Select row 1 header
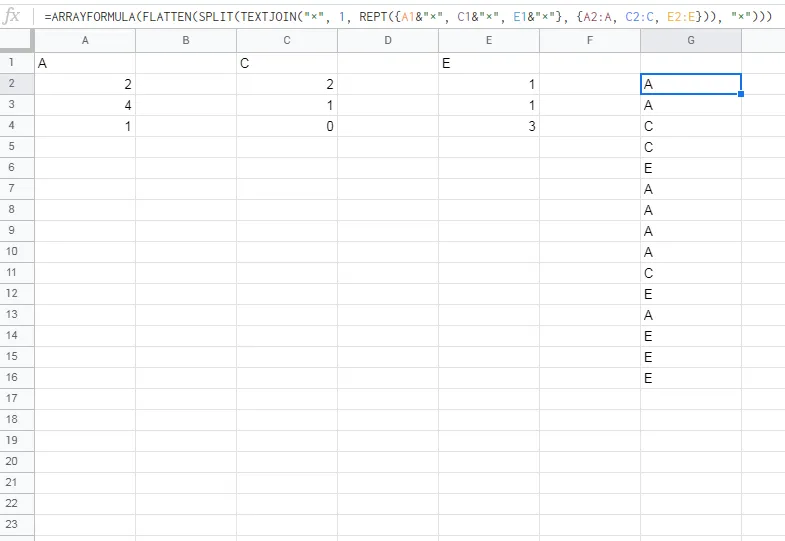Screen dimensions: 785x541 pyautogui.click(x=17, y=63)
